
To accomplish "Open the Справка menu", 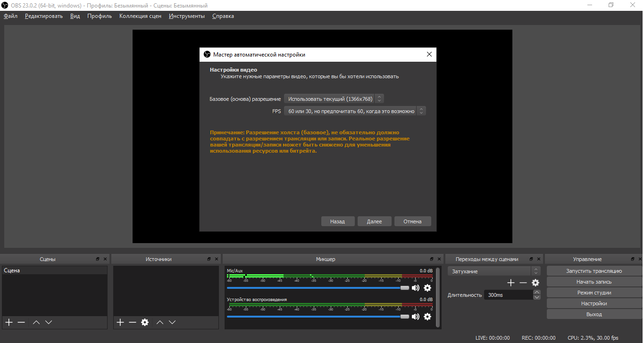I will (223, 16).
